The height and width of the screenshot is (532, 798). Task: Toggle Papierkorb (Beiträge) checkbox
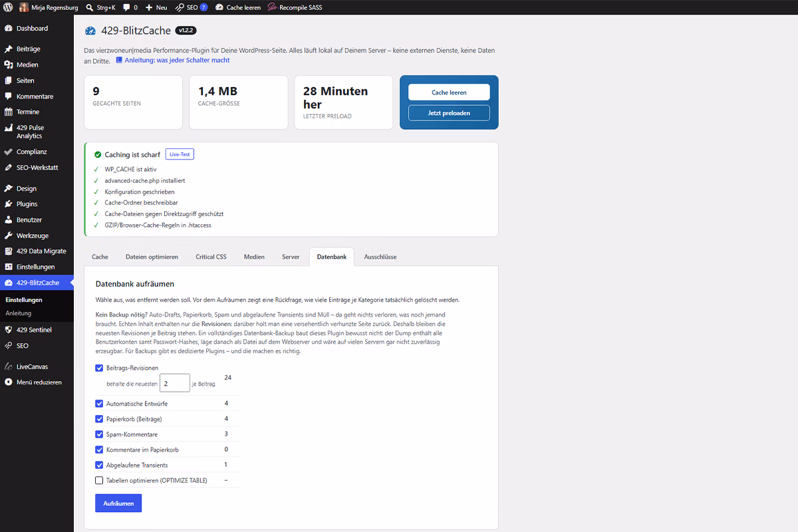(x=100, y=419)
